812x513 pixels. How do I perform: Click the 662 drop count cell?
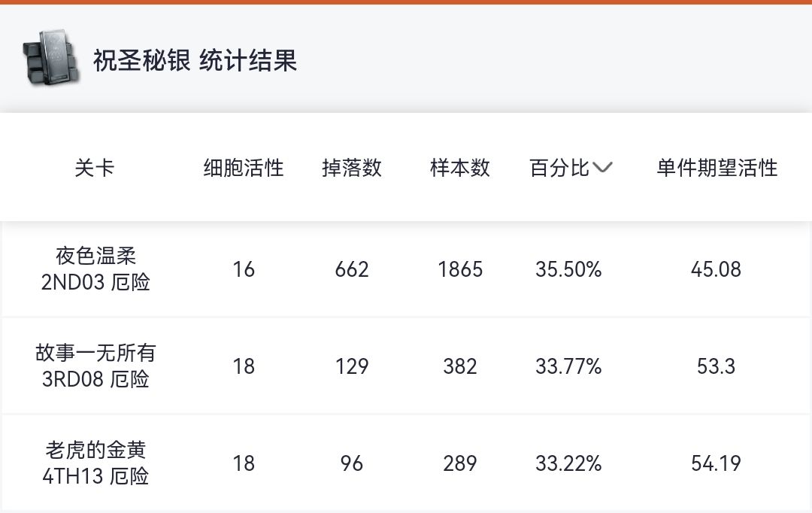click(352, 269)
